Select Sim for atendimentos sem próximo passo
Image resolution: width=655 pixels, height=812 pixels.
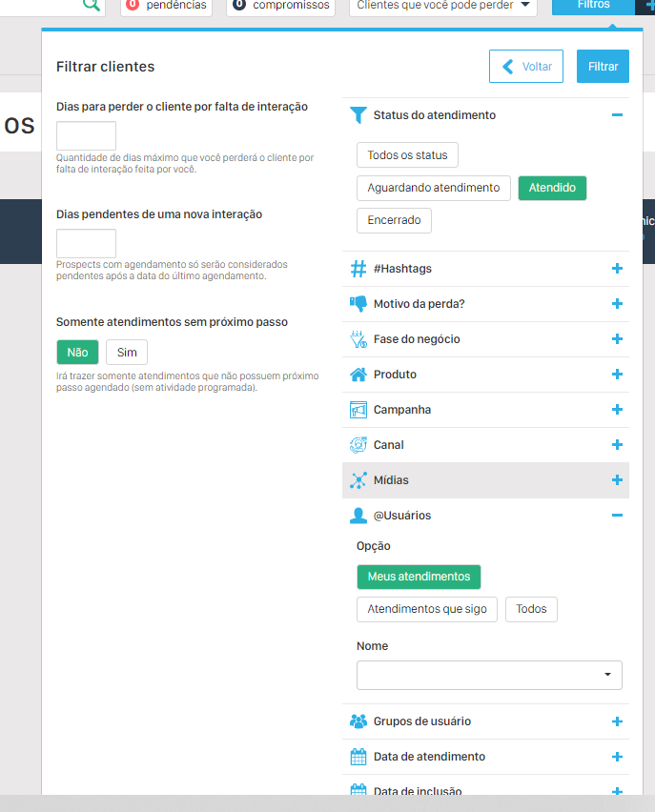coord(127,353)
